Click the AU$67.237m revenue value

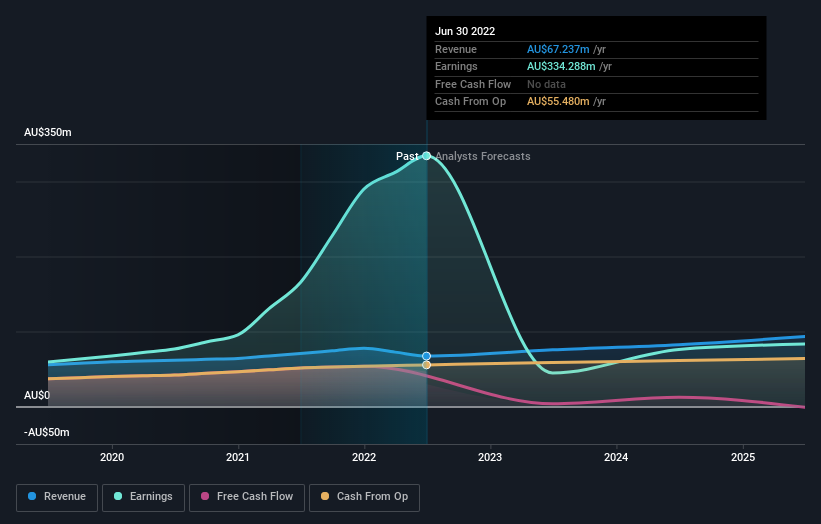558,49
